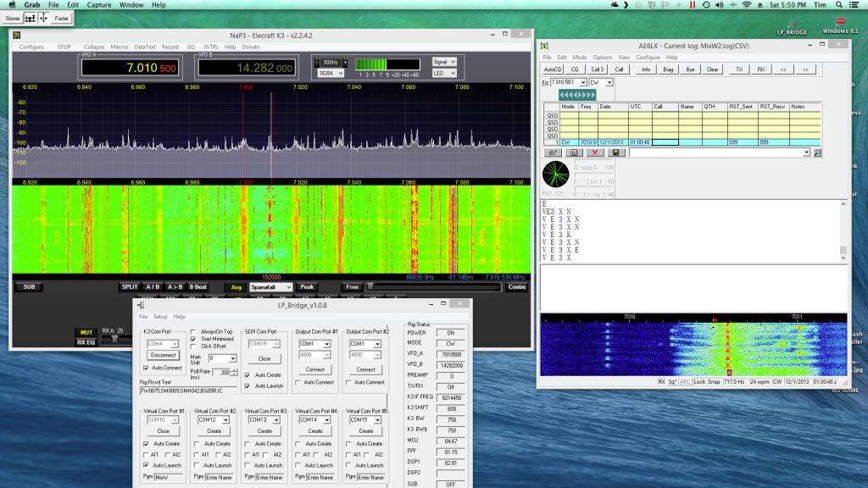Click the save icon in the MixW log toolbar

pos(617,152)
